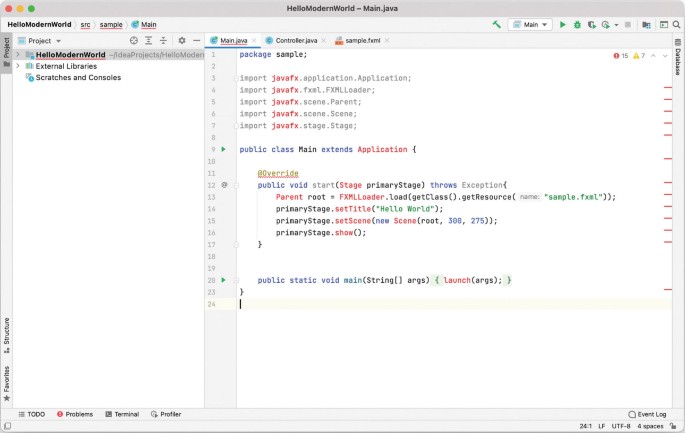Open Project panel gear options
The height and width of the screenshot is (433, 685).
(182, 41)
